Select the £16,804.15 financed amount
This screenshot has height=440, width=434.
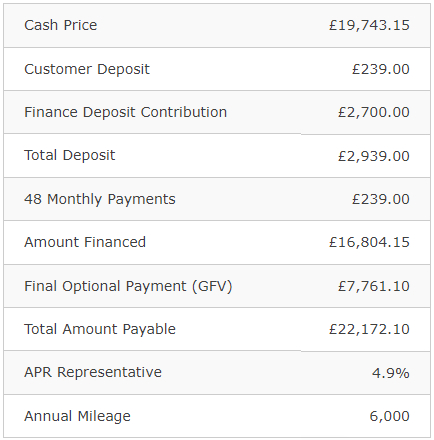pos(369,242)
